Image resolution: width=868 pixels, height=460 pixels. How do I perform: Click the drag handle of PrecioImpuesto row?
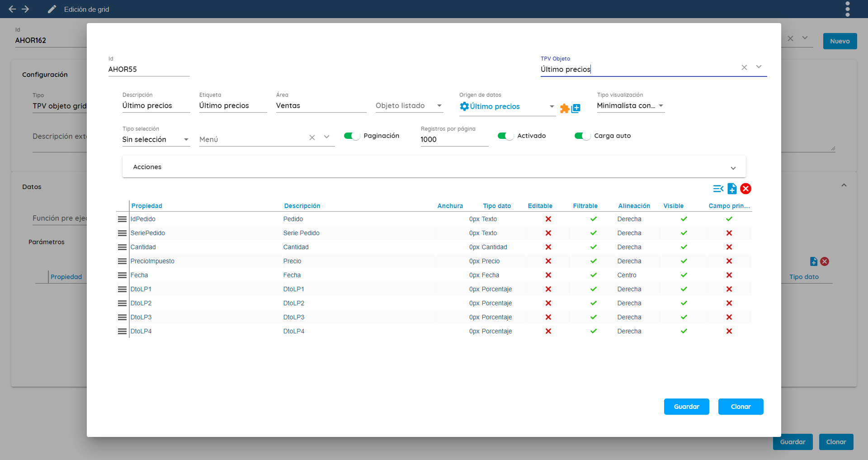coord(122,261)
